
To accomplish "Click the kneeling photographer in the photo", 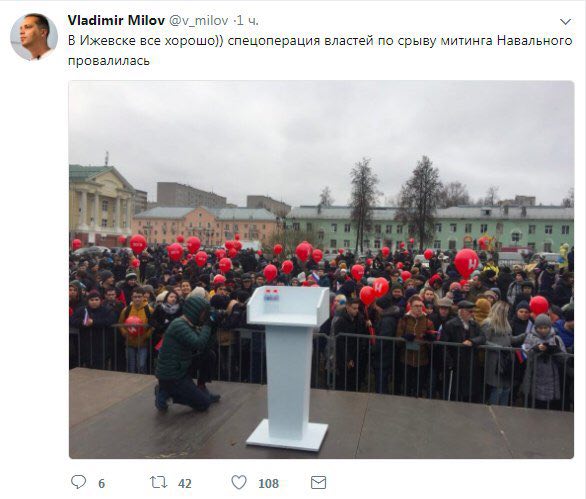I will click(185, 353).
